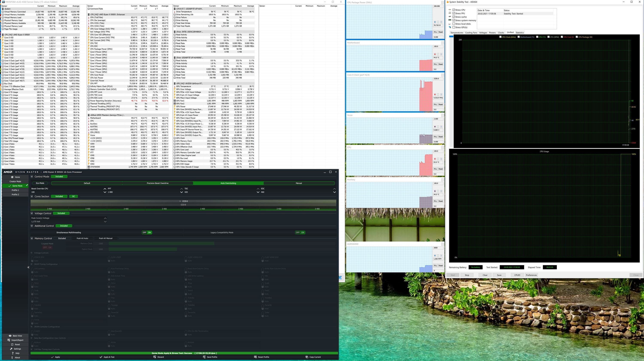Collapse the Ryzen Master sidebar arrow
The height and width of the screenshot is (361, 644).
[x=28, y=267]
